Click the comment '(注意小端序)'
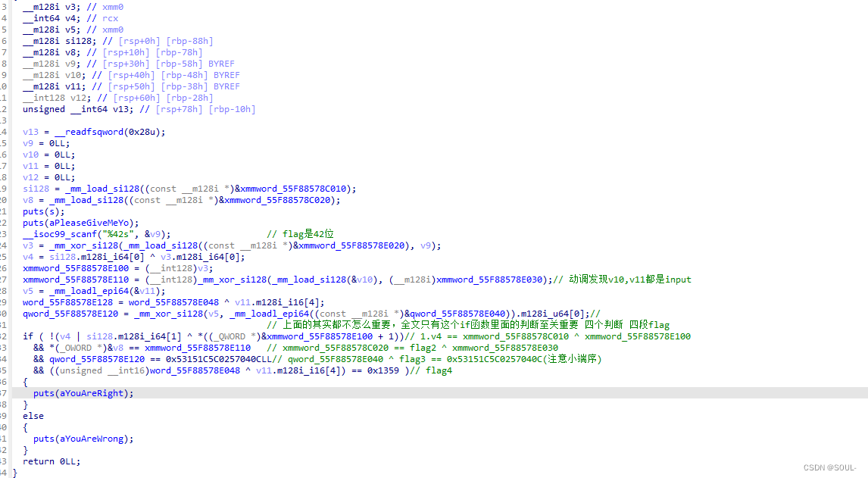The height and width of the screenshot is (478, 868). [x=572, y=359]
